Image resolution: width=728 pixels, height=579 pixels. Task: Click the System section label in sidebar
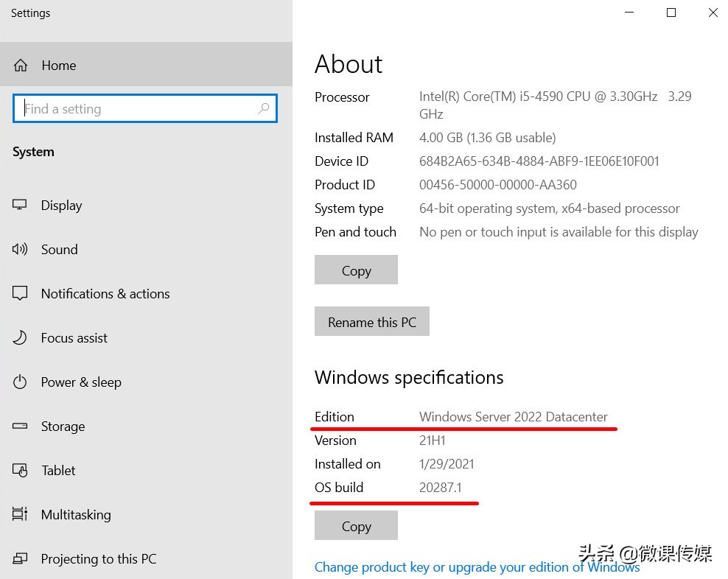coord(33,152)
